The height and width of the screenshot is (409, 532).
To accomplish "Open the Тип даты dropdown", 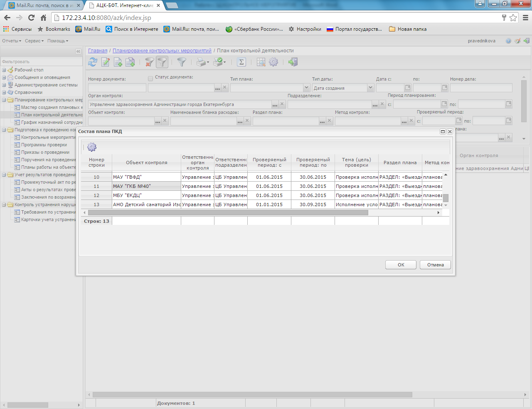I will click(370, 88).
